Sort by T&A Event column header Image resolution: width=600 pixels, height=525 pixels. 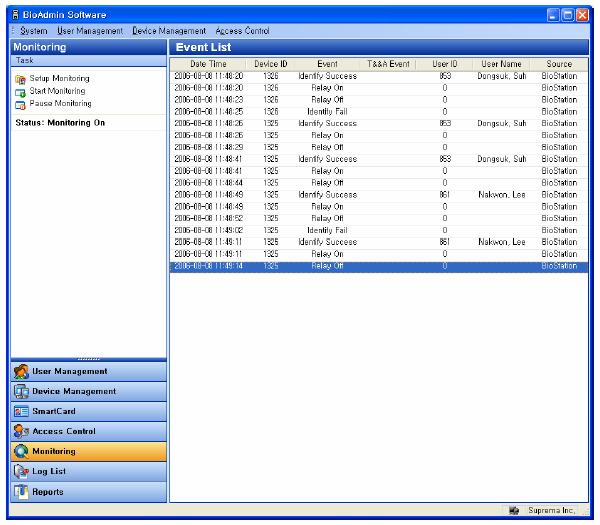pos(388,64)
